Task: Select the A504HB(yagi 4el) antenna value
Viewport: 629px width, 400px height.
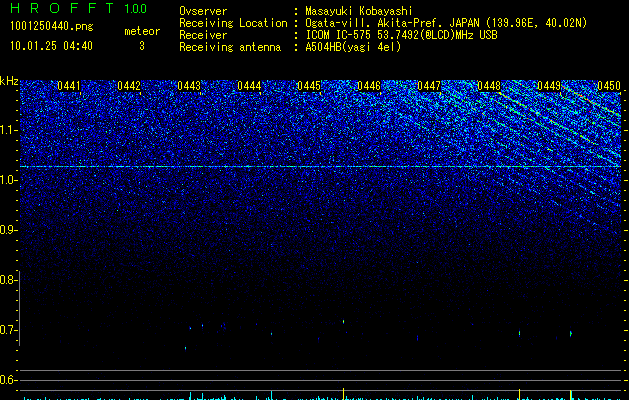Action: (x=353, y=47)
